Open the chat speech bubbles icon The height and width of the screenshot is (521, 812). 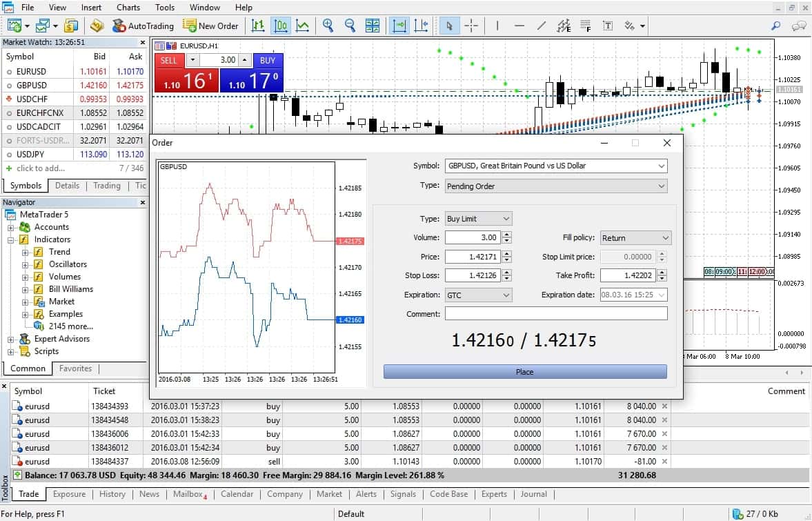(x=799, y=26)
